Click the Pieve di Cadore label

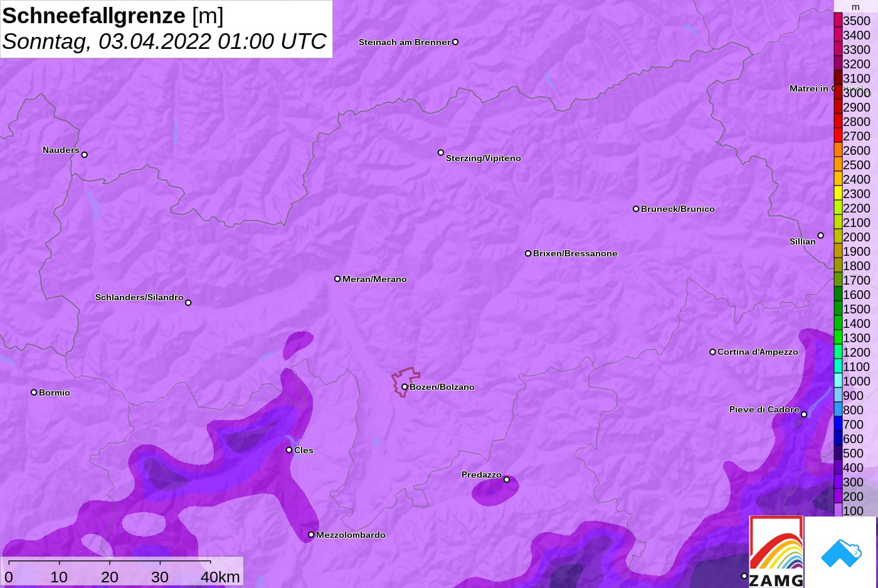[764, 409]
